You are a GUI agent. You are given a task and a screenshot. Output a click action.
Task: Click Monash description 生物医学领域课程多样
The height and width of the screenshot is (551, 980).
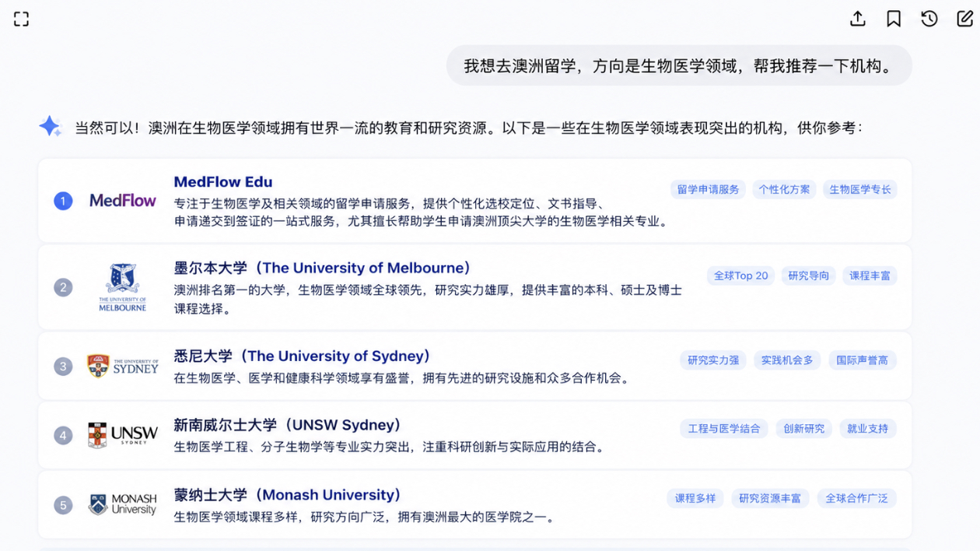tap(366, 517)
